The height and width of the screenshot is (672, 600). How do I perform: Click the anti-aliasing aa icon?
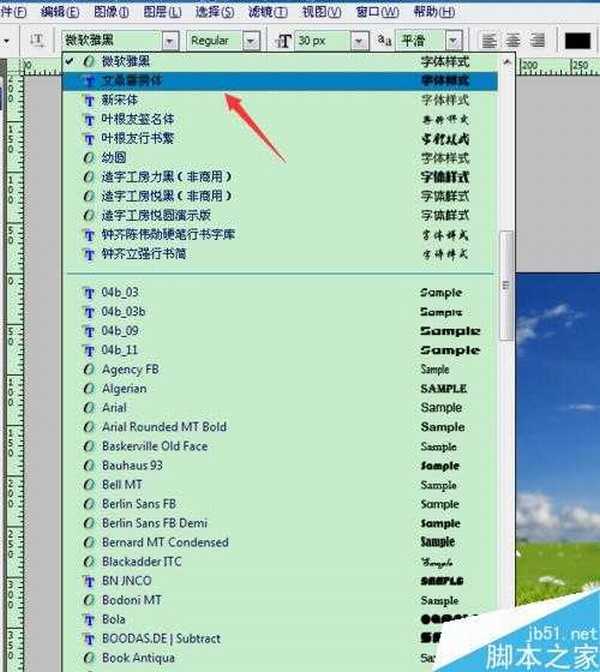click(384, 41)
